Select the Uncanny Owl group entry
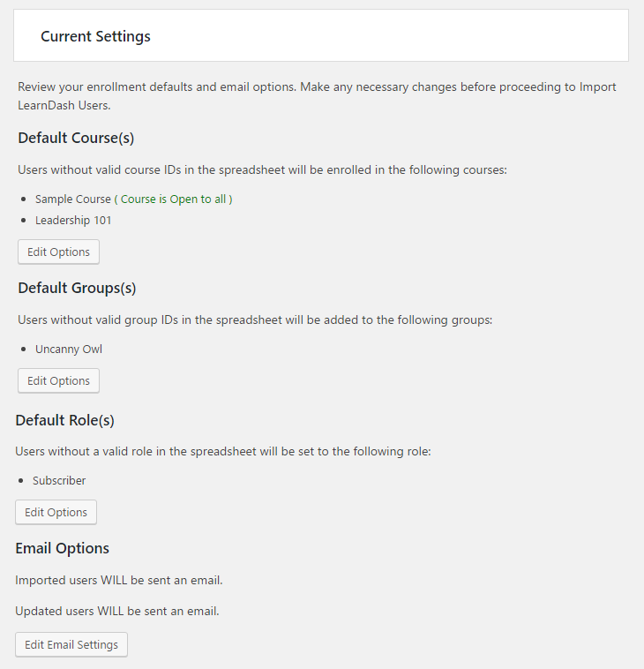 click(69, 349)
